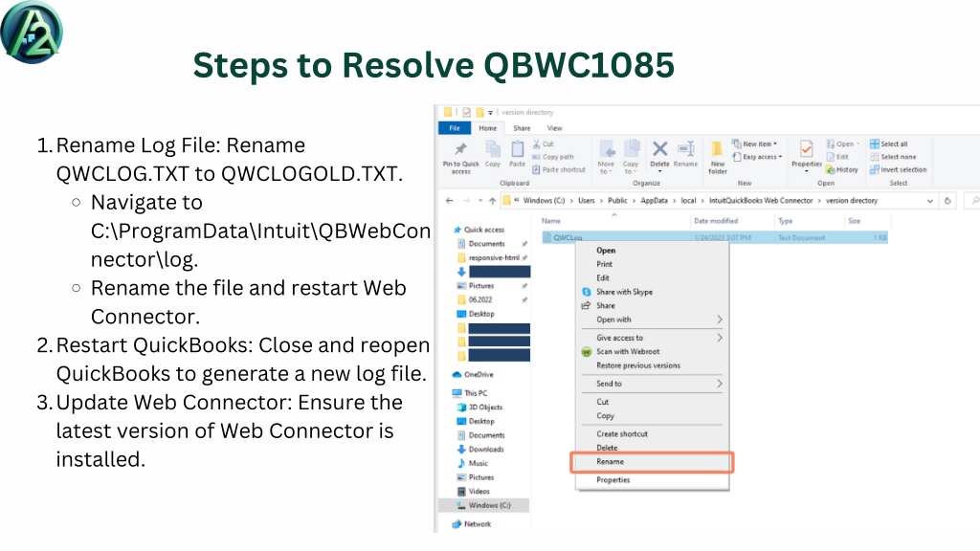The height and width of the screenshot is (551, 980).
Task: Open Network in the navigation pane
Action: pyautogui.click(x=472, y=524)
